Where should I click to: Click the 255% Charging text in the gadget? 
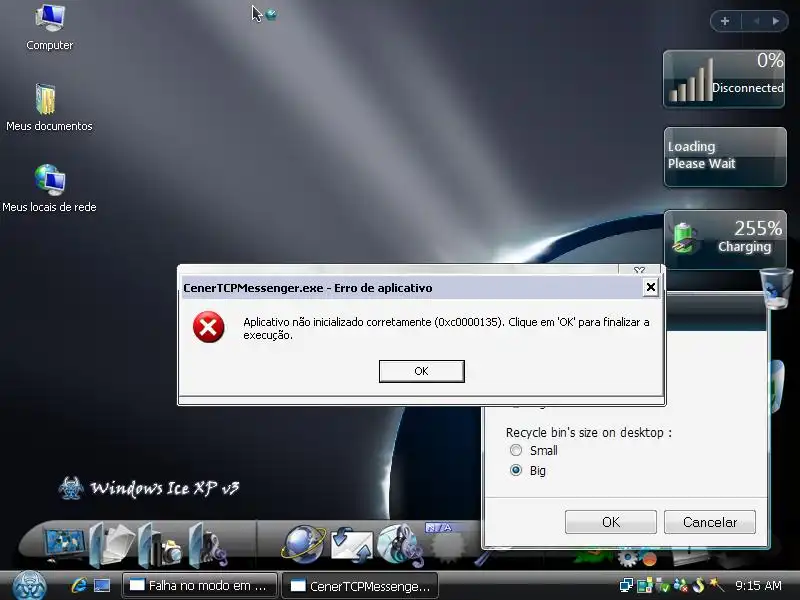[750, 237]
